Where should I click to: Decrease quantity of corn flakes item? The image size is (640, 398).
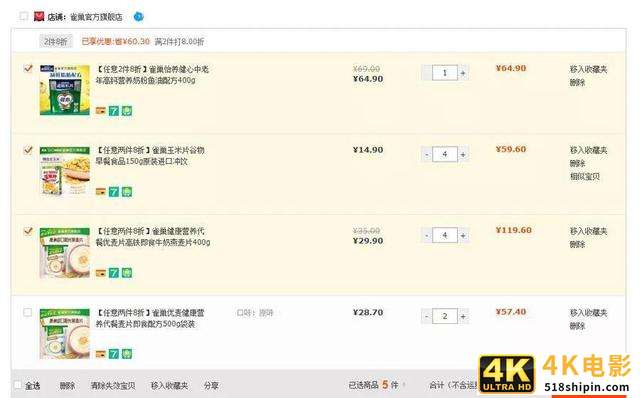pos(427,154)
